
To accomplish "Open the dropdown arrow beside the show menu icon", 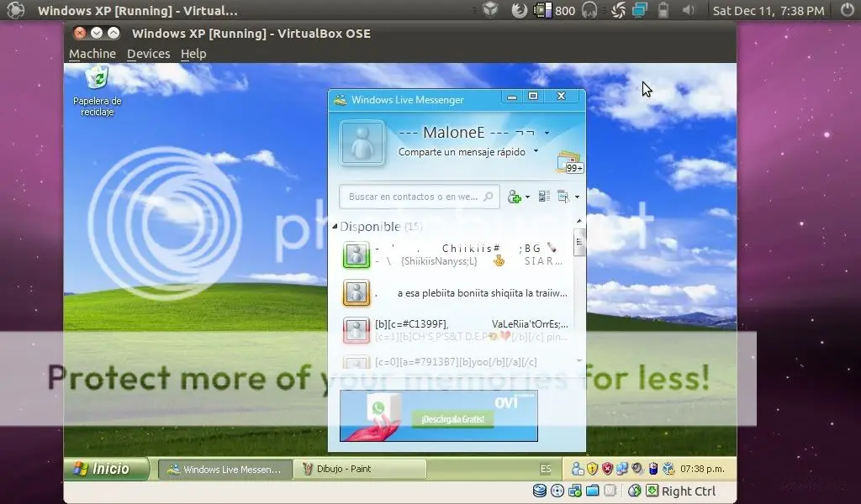I will tap(577, 197).
